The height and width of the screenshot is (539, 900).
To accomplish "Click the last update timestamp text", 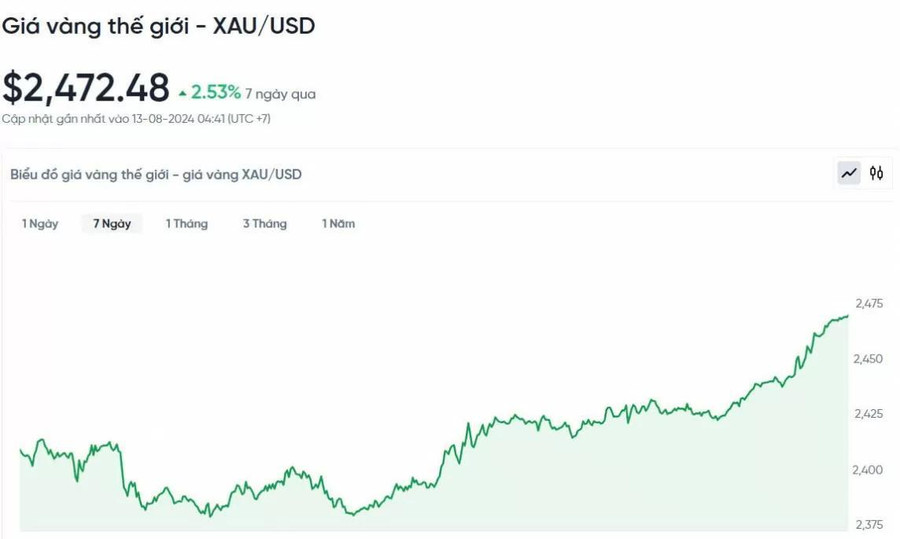I will pyautogui.click(x=136, y=119).
